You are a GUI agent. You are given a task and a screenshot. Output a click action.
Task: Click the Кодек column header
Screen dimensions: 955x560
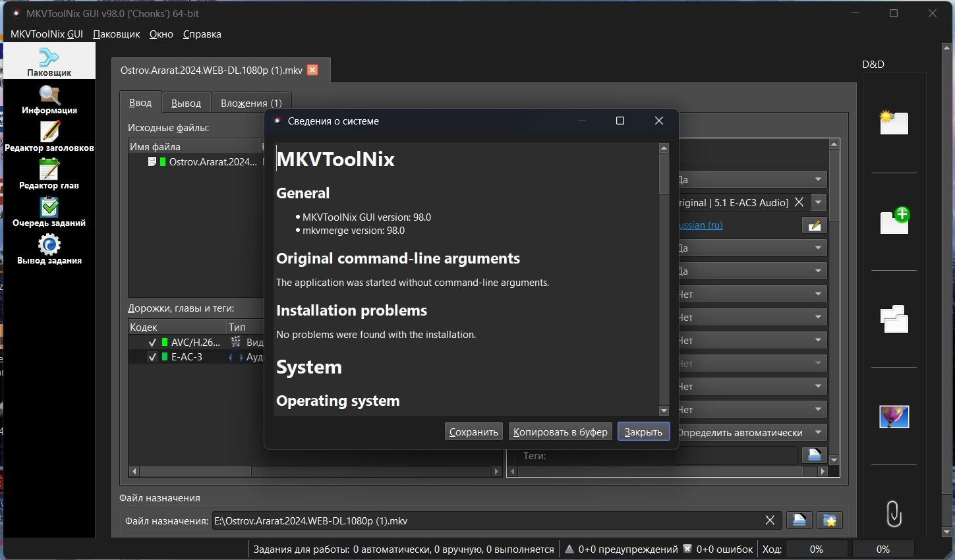coord(177,327)
